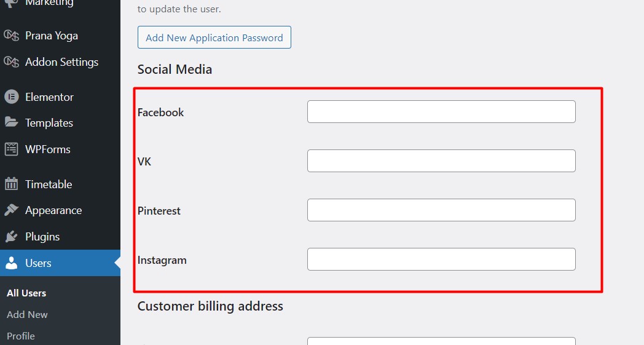Click the Appearance paintbrush icon
This screenshot has height=345, width=644.
[x=12, y=210]
